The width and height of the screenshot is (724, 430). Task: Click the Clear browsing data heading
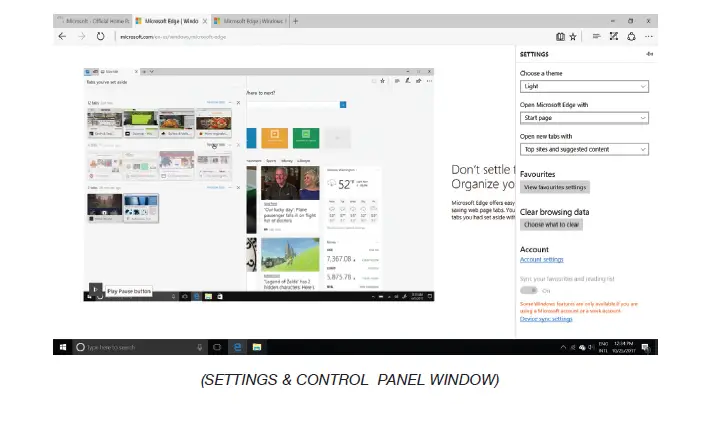554,212
